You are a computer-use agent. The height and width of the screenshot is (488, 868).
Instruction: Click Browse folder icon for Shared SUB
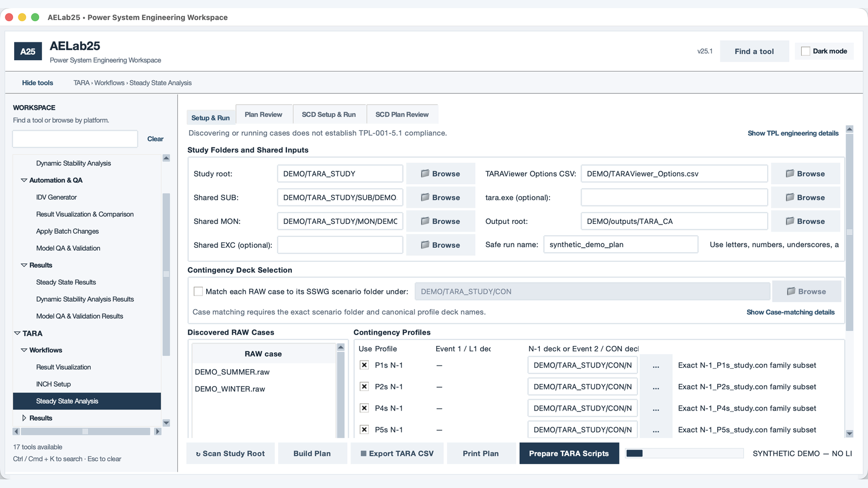pos(425,197)
